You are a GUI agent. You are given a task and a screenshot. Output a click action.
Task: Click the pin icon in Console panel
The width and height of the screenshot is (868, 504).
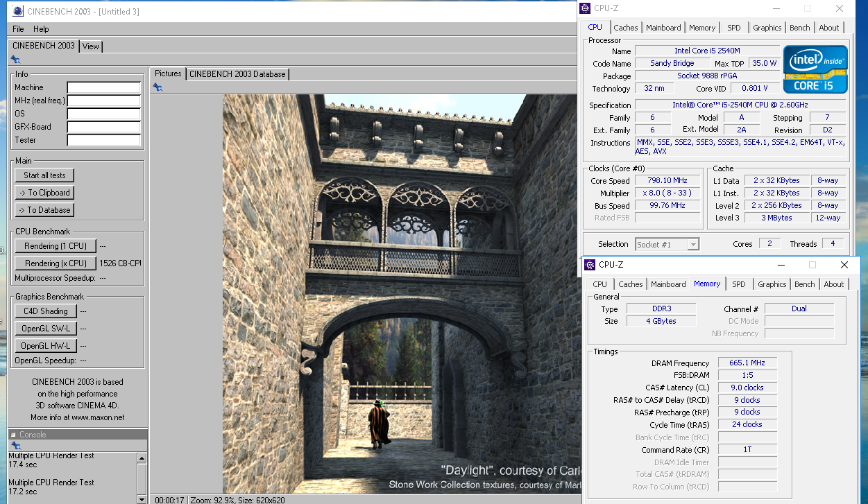coord(15,445)
